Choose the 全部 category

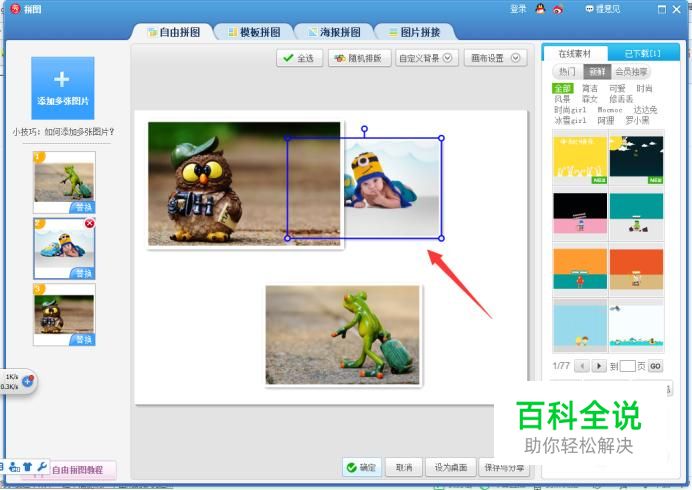click(563, 88)
